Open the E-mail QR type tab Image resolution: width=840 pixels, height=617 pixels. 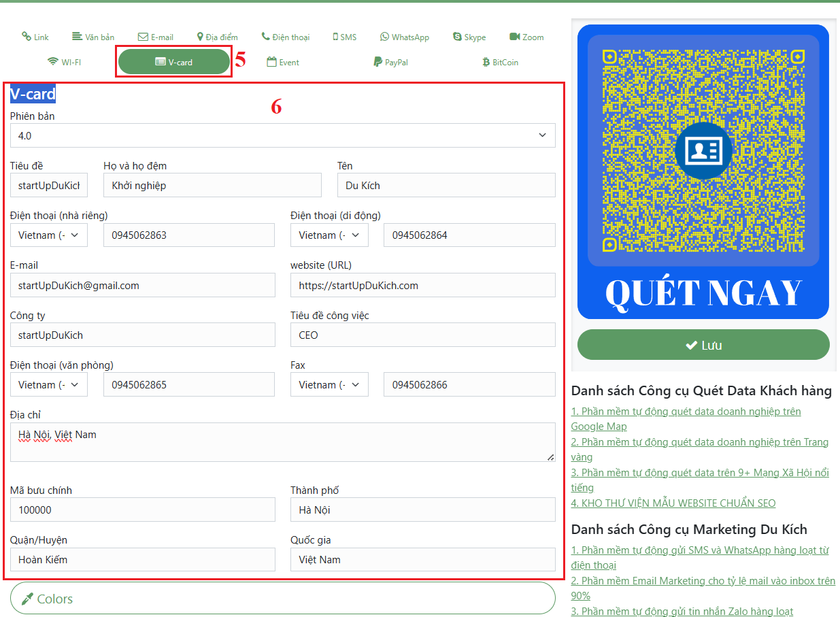156,37
